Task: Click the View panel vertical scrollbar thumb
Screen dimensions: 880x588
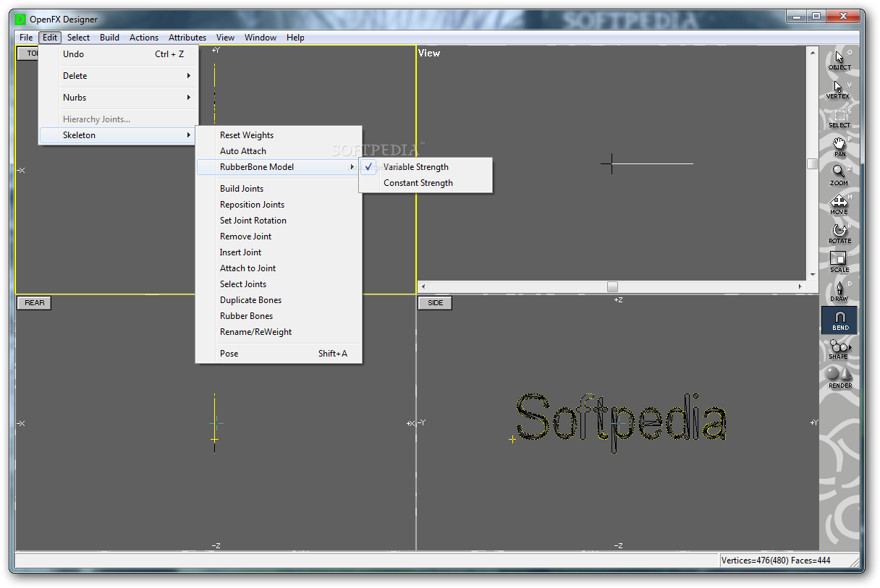Action: [x=813, y=163]
